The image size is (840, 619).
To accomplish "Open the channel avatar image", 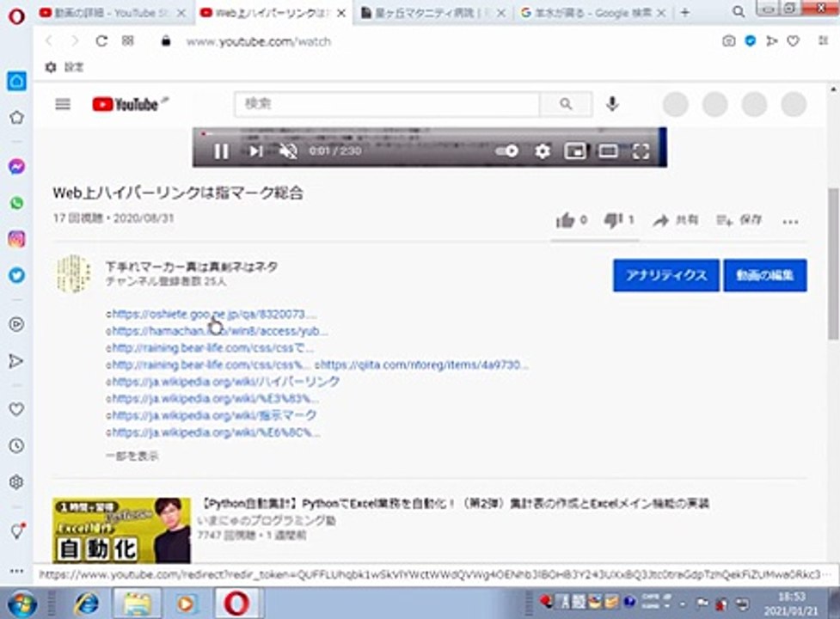I will tap(73, 273).
